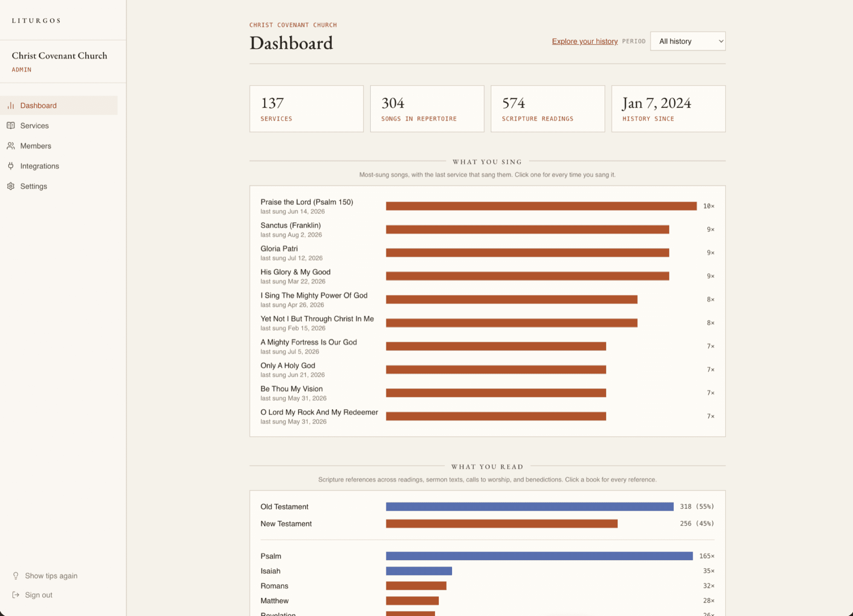Open the Romans book references
Screen dimensions: 853x616
(487, 586)
